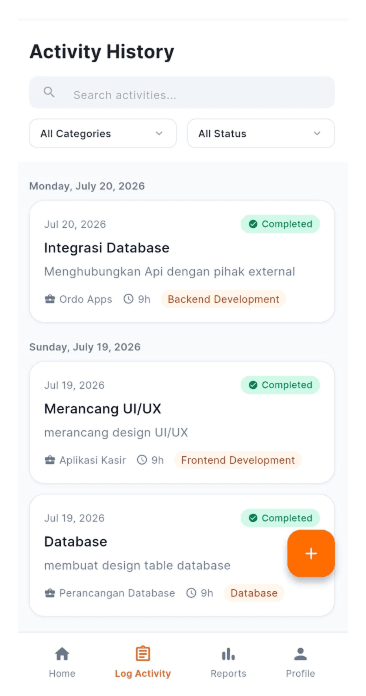The width and height of the screenshot is (366, 696).
Task: Click Completed badge on Merancang UI/UX
Action: (280, 385)
